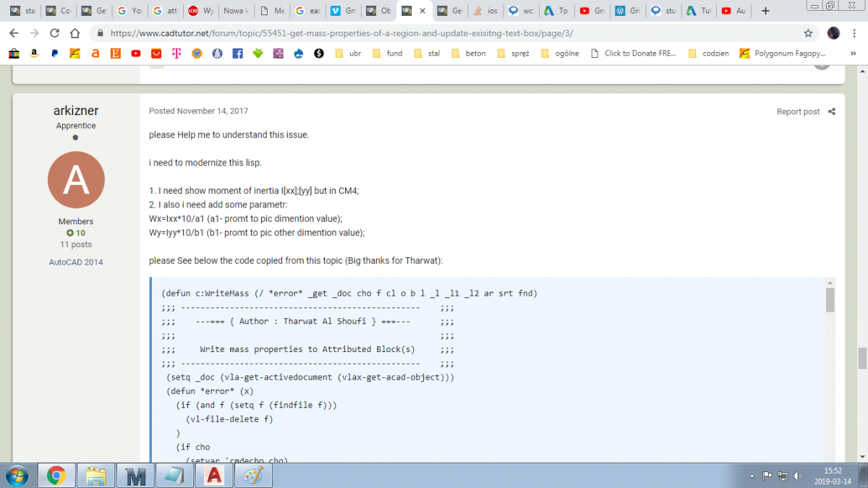The image size is (868, 488).
Task: Click the green reputation '10' badge
Action: tap(76, 233)
